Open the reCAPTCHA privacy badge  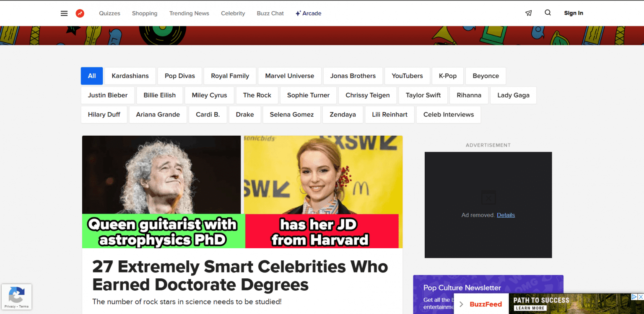click(16, 296)
